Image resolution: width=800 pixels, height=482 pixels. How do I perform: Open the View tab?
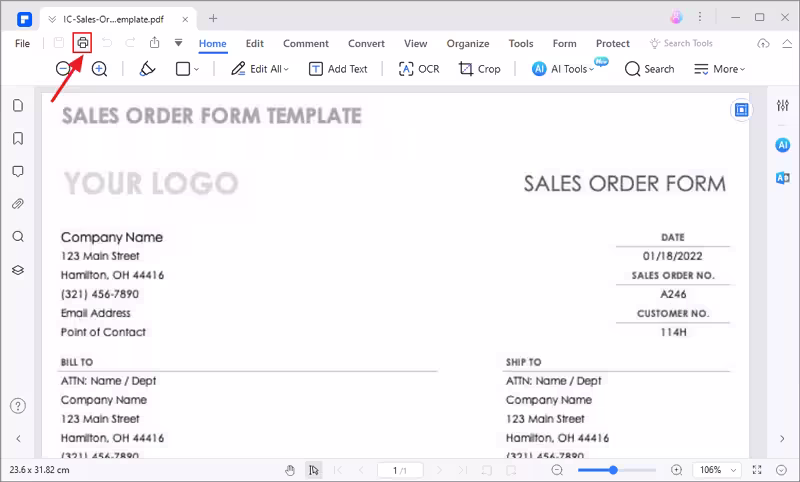pyautogui.click(x=415, y=43)
